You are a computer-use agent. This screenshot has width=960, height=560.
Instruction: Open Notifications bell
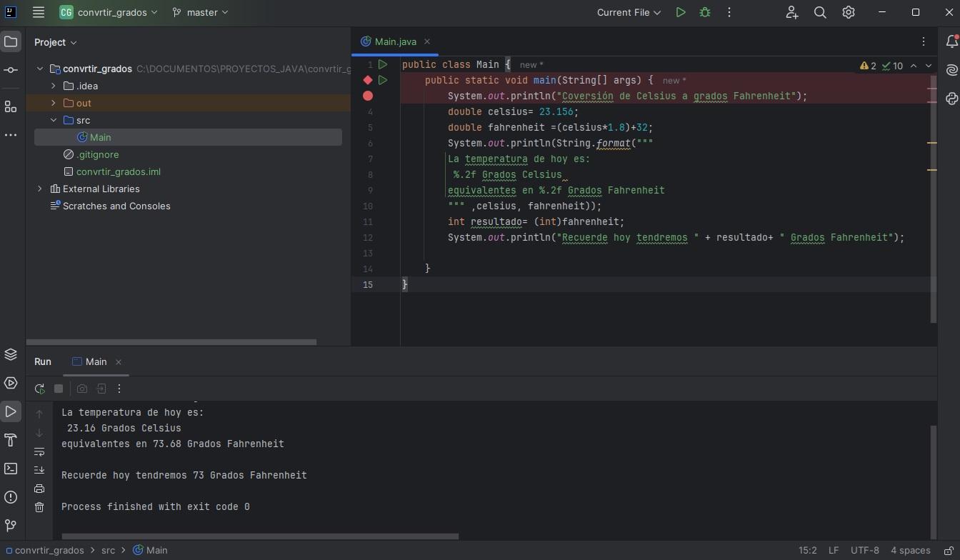(x=951, y=42)
